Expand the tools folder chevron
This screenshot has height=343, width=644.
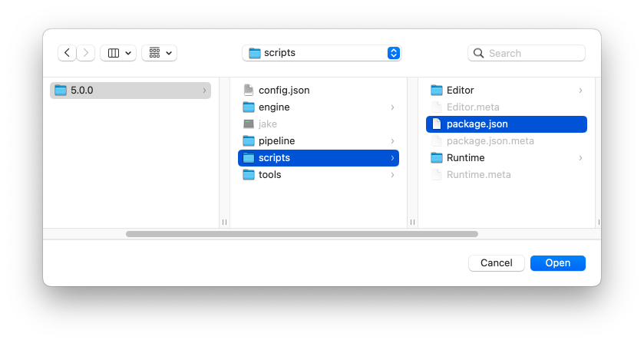tap(393, 175)
